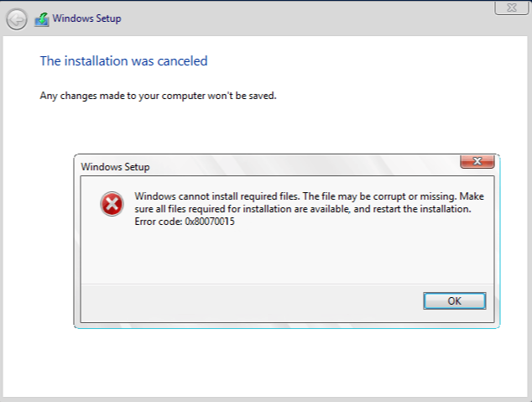This screenshot has width=532, height=402.
Task: Click the error dialog's title bar label
Action: [x=115, y=167]
